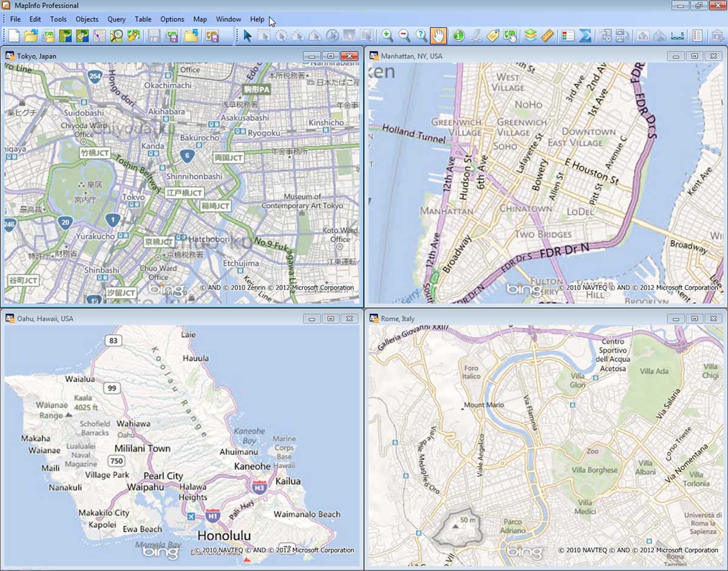Screen dimensions: 728x571
Task: Click the Change View question-mark magnifier
Action: 421,36
